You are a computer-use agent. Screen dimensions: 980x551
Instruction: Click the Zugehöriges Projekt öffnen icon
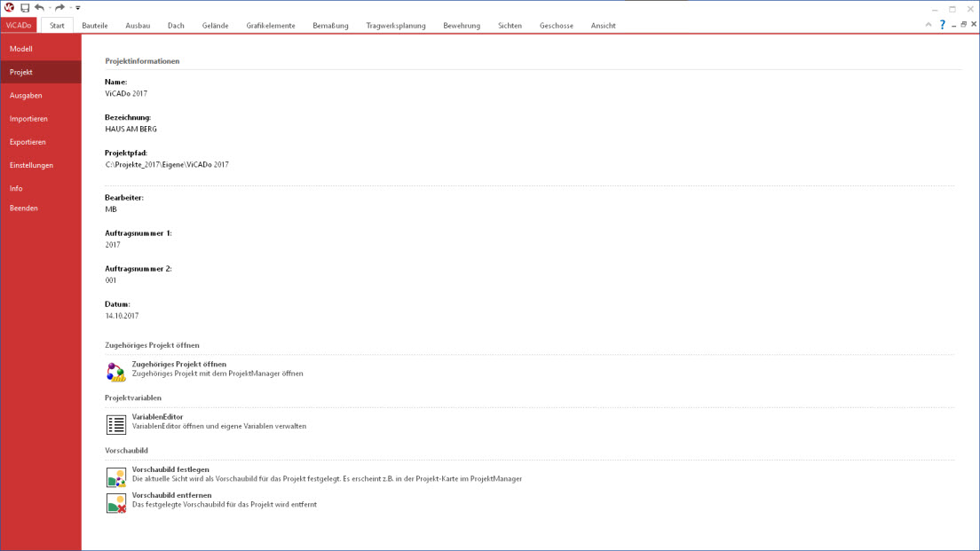(x=116, y=372)
